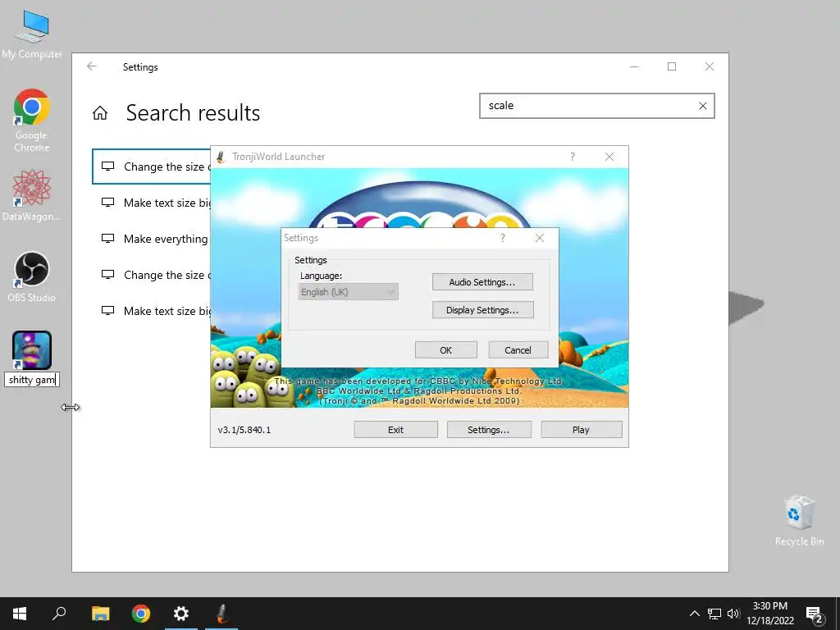Click the desktop icon rename text box
Viewport: 840px width, 630px height.
[x=32, y=380]
